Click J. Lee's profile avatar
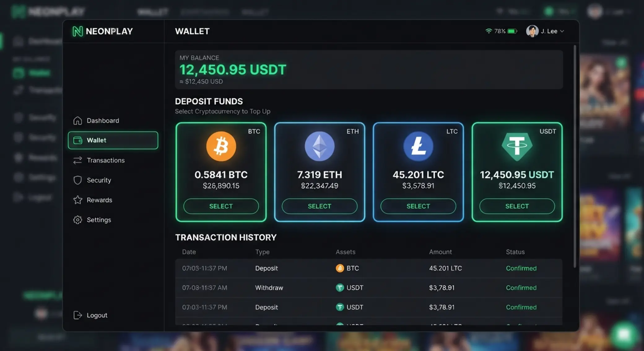 [532, 31]
